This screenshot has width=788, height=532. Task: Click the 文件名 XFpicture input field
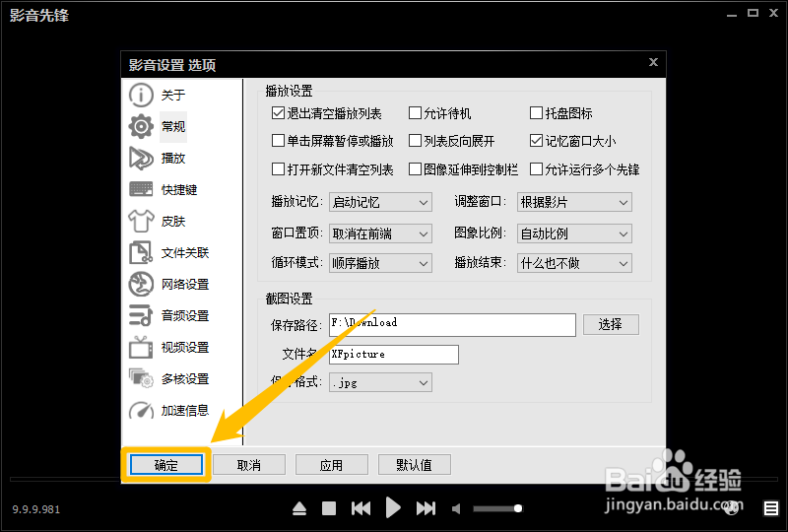click(394, 355)
